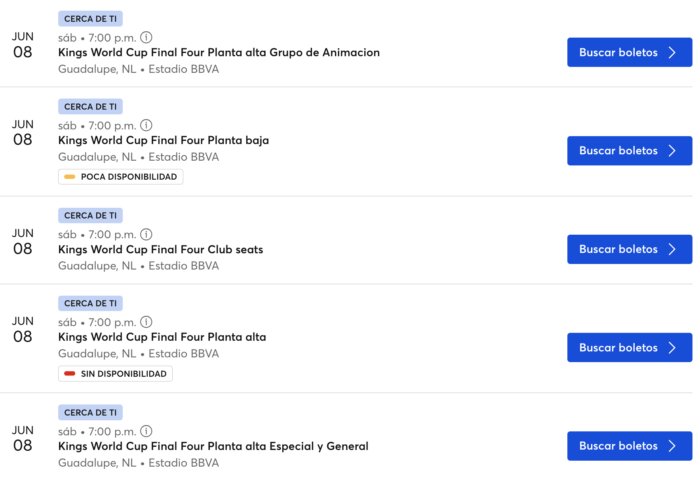Click info icon beside Planta baja event time
Viewport: 700px width, 486px height.
point(146,125)
